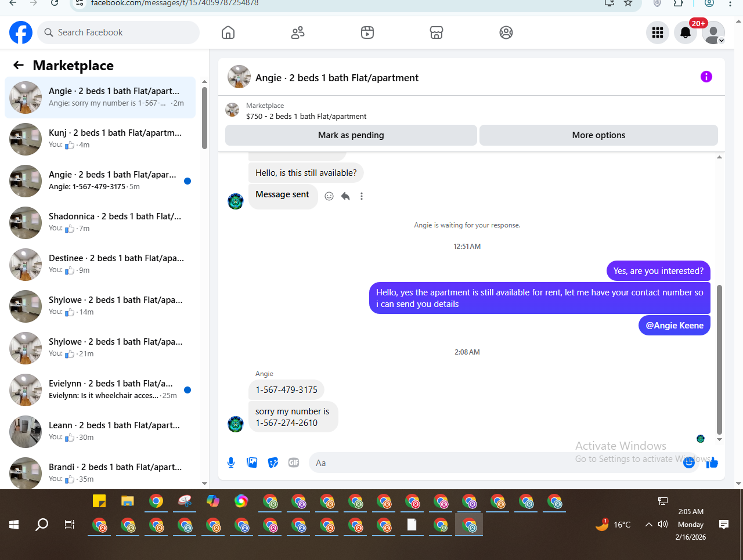Open the Windows notification center icon
The image size is (743, 560).
tap(724, 525)
